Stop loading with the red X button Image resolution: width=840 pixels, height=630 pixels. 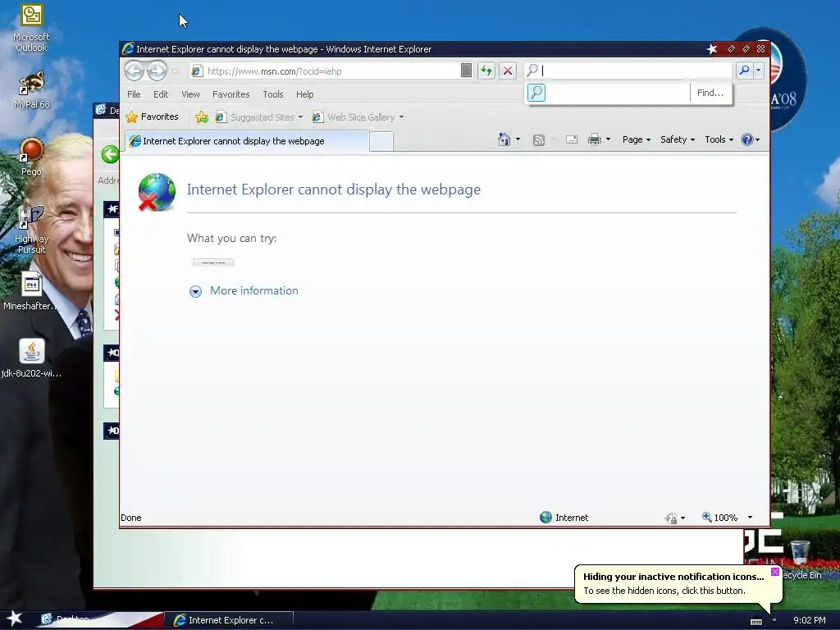(507, 71)
